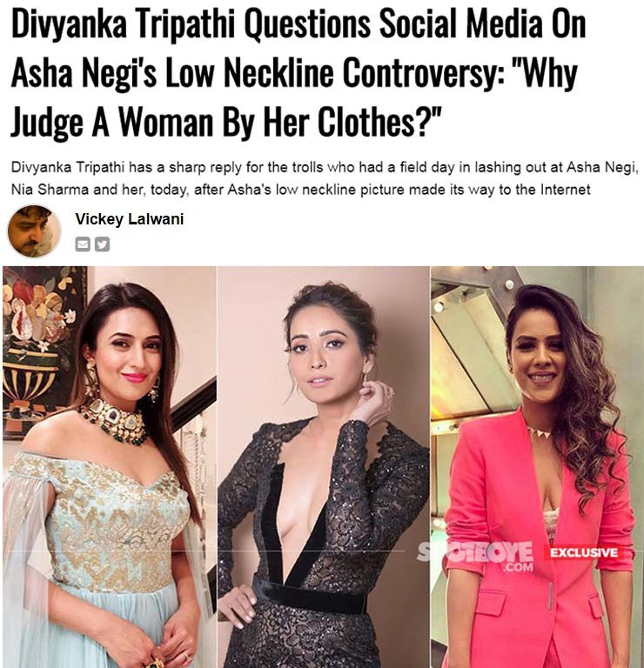Click the black velvet belt in the middle photo
Image resolution: width=644 pixels, height=668 pixels.
click(x=310, y=596)
